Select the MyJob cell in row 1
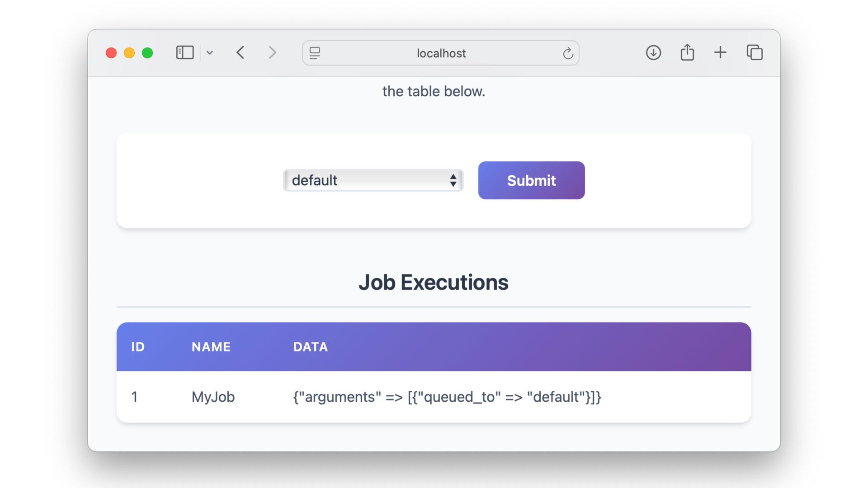 [x=213, y=397]
